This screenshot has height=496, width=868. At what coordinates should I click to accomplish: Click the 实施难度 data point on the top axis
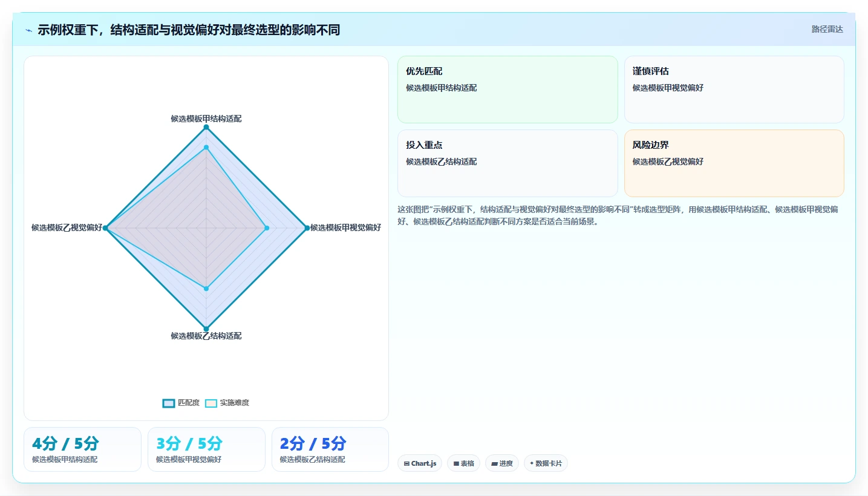[x=206, y=147]
